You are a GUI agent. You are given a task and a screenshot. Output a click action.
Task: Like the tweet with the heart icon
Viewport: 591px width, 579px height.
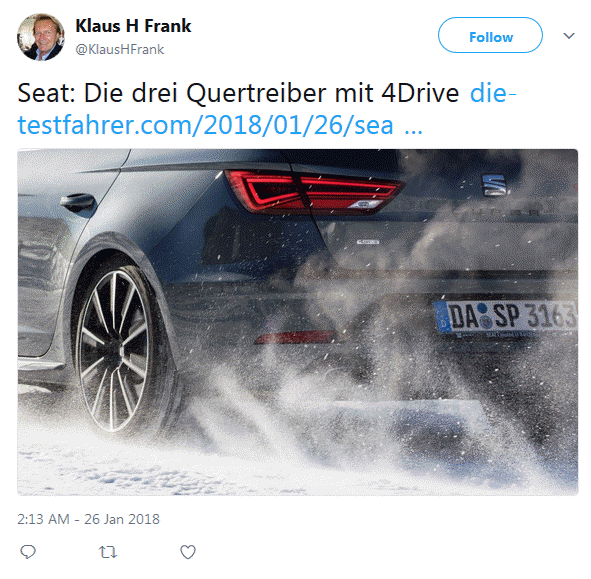click(x=188, y=552)
